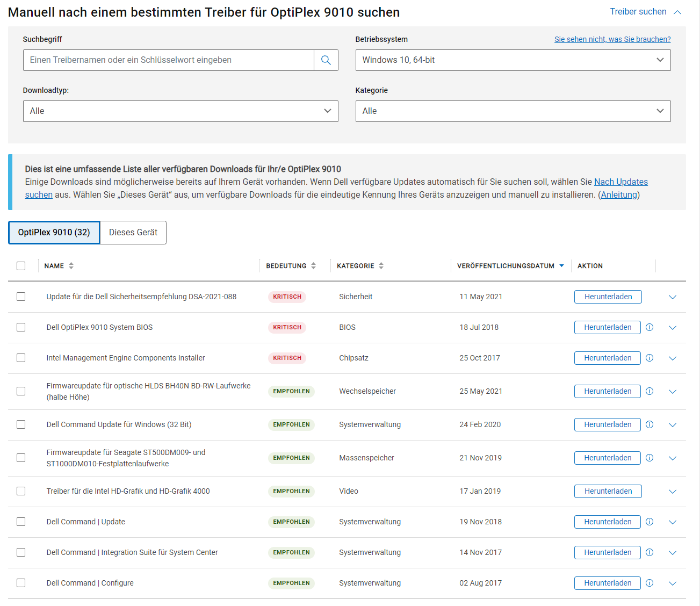
Task: Collapse the Treiber suchen section
Action: pyautogui.click(x=645, y=12)
